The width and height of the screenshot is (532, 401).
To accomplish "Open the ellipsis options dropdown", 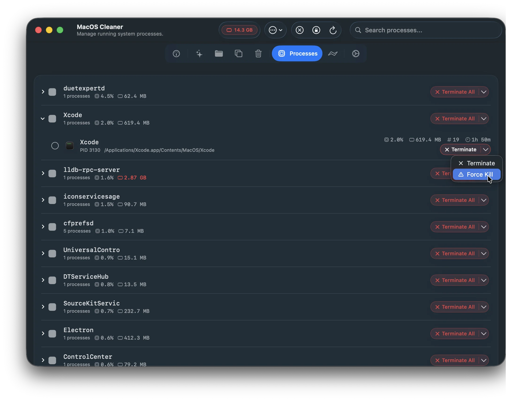I will coord(275,30).
